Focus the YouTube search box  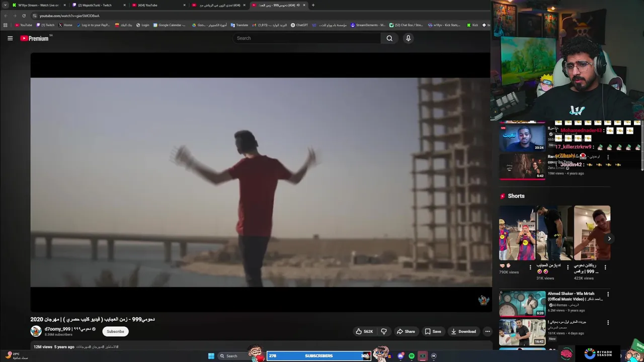point(307,38)
